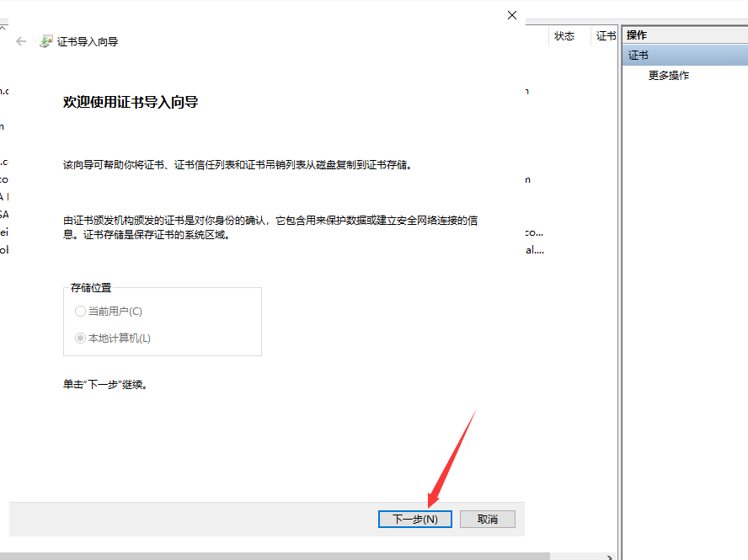Click the 取消 button
748x560 pixels.
tap(487, 520)
